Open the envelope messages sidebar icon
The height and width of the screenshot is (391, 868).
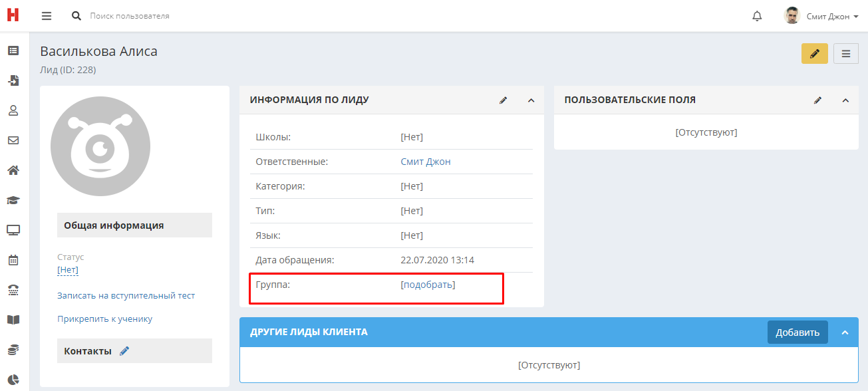pyautogui.click(x=13, y=140)
